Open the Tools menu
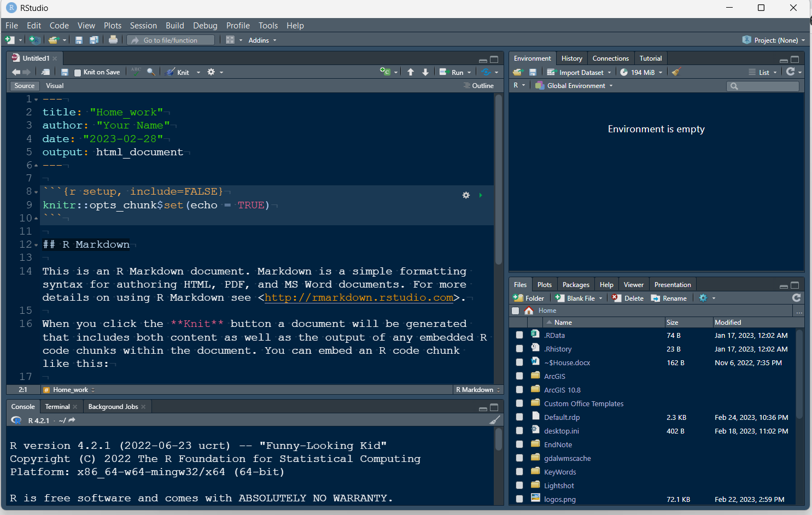Screen dimensions: 812x515 268,26
